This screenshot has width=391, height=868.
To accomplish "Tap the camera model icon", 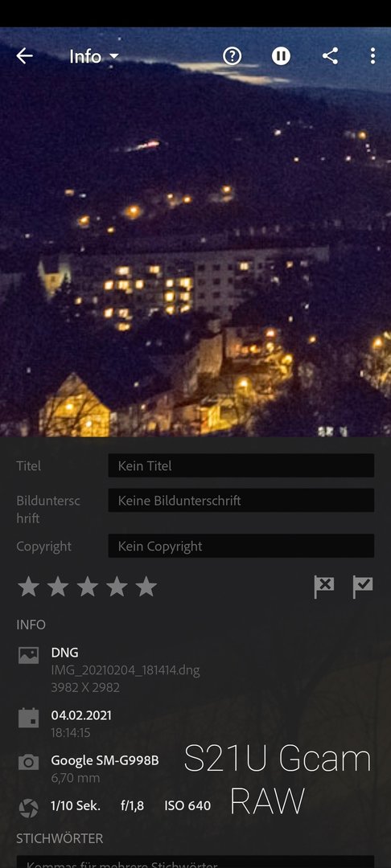I will (x=29, y=762).
